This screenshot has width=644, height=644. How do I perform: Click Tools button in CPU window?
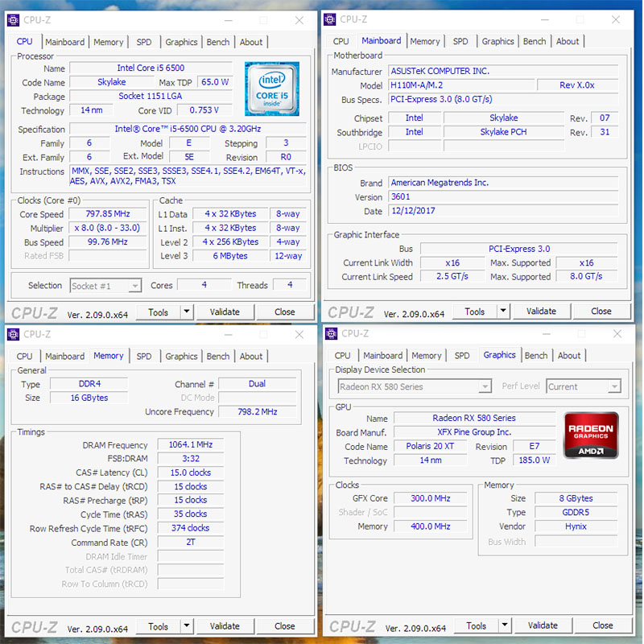(158, 312)
